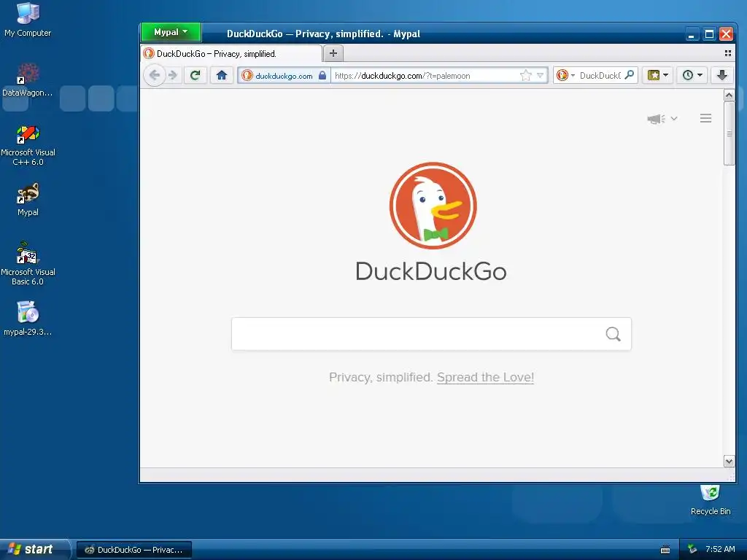The width and height of the screenshot is (747, 560).
Task: Open the downloads arrow button
Action: coord(722,75)
